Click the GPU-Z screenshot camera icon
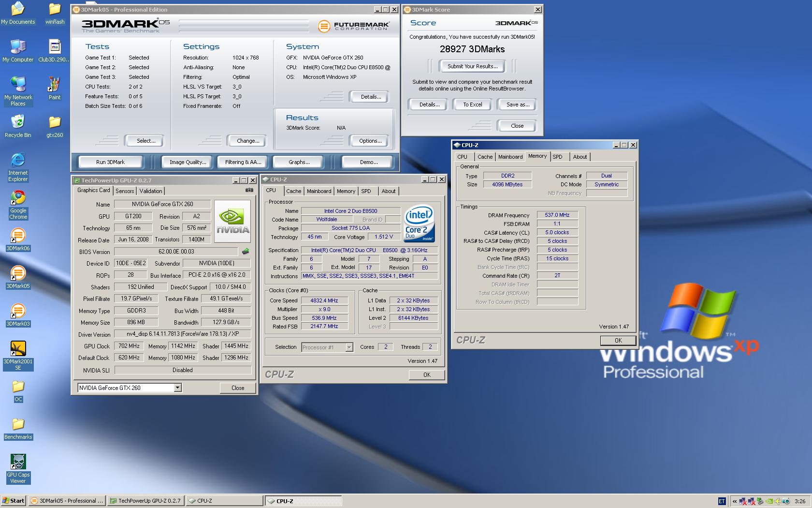The height and width of the screenshot is (508, 812). (249, 190)
